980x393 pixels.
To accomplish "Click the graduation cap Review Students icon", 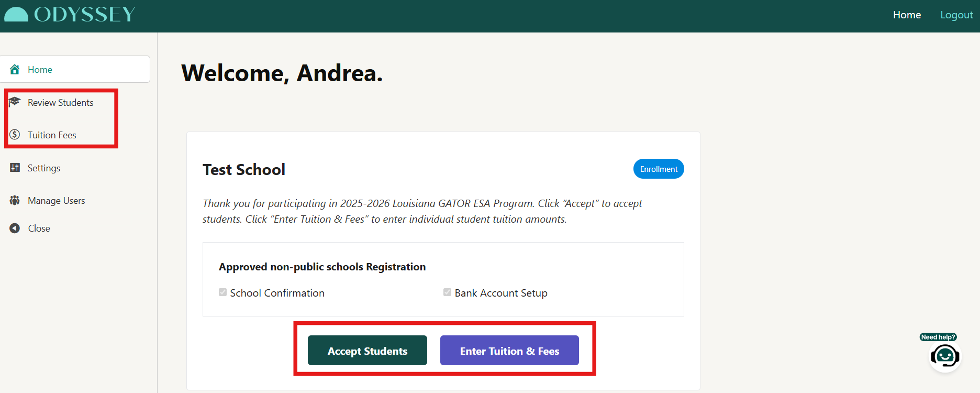I will (x=15, y=102).
